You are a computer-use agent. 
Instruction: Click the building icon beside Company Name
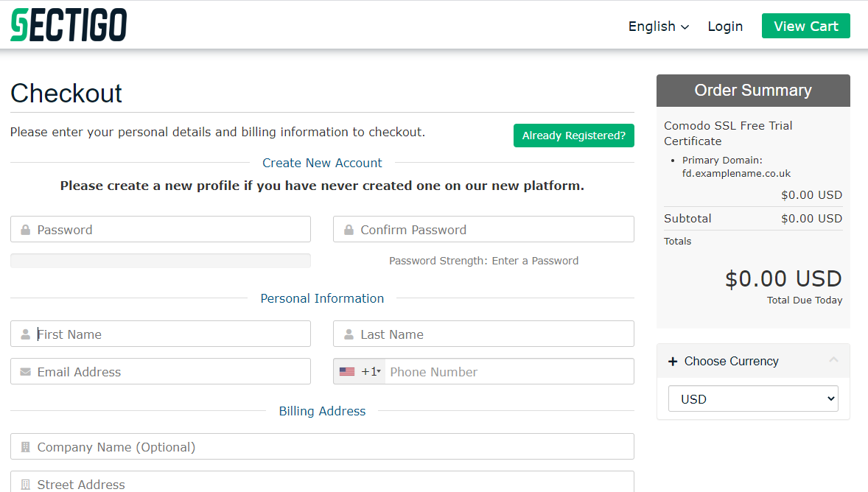26,447
